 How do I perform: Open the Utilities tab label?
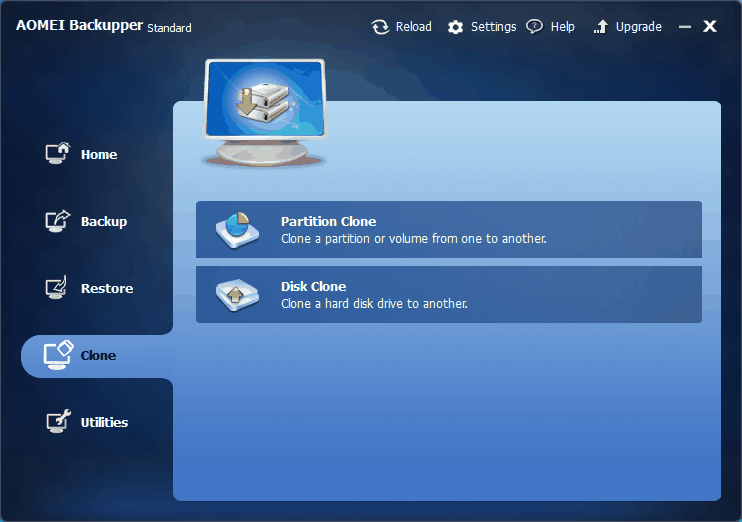pyautogui.click(x=104, y=422)
